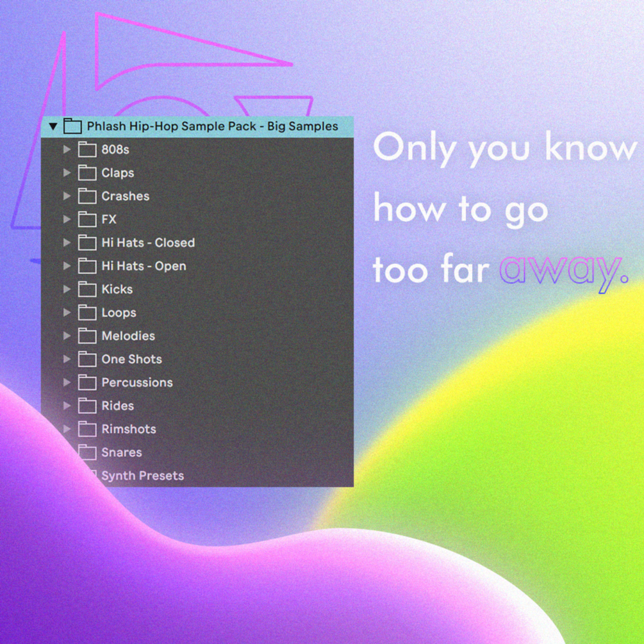Click the Rides folder icon
644x644 pixels.
pyautogui.click(x=87, y=406)
